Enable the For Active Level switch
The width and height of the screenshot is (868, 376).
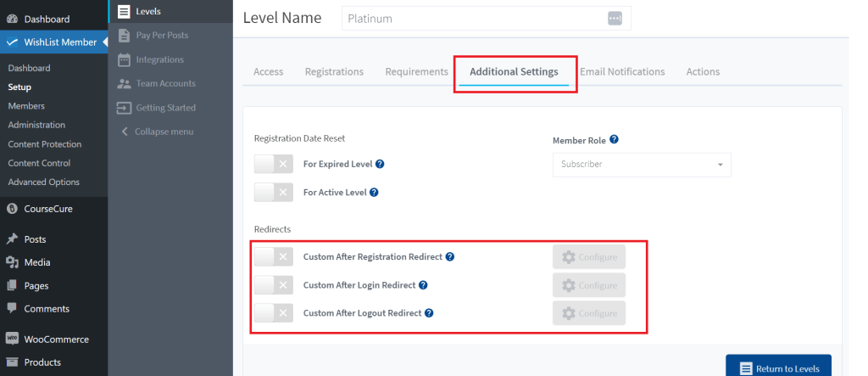274,193
